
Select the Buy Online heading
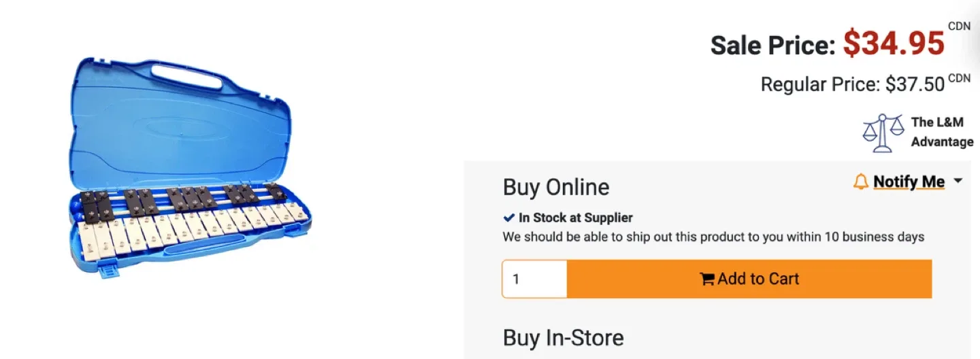[x=556, y=187]
